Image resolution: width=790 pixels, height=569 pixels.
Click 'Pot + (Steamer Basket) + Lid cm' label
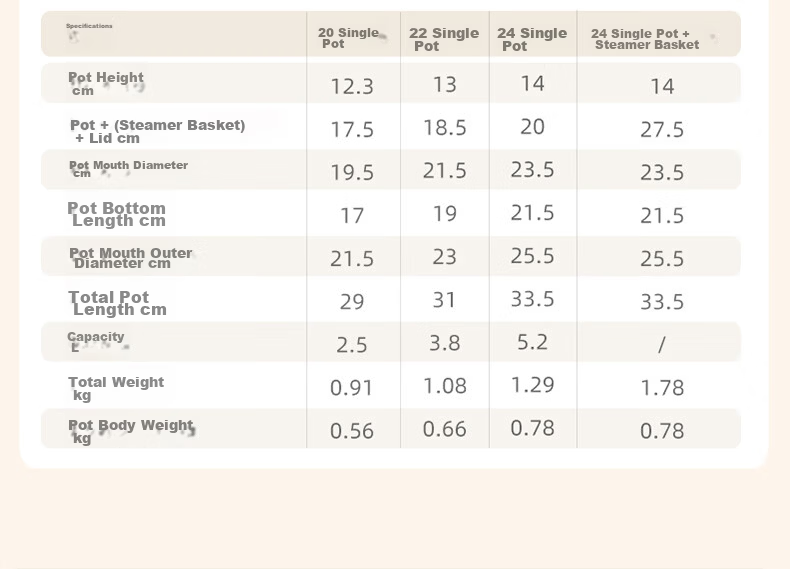pyautogui.click(x=158, y=131)
